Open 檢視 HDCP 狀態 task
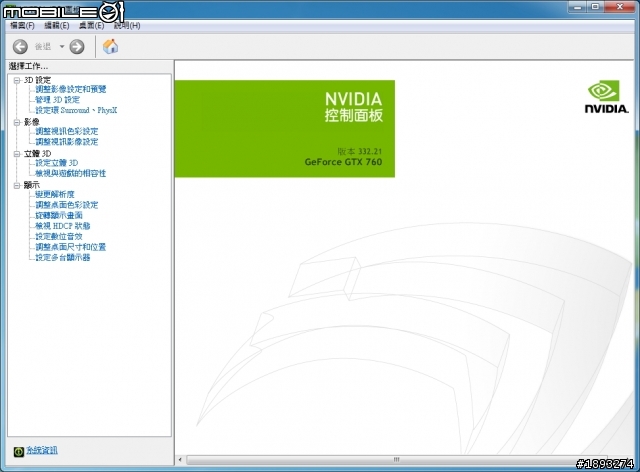640x472 pixels. pos(62,226)
